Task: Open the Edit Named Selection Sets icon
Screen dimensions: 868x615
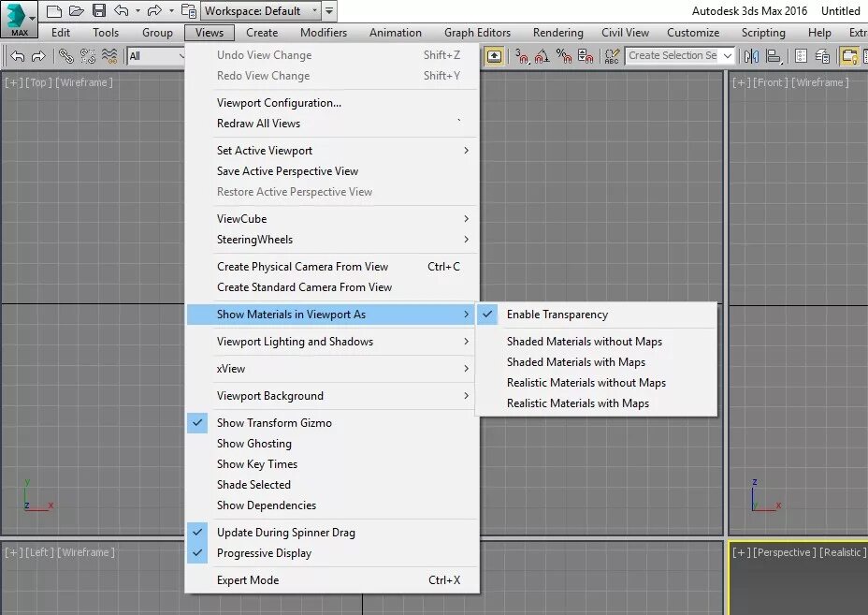Action: pos(613,56)
